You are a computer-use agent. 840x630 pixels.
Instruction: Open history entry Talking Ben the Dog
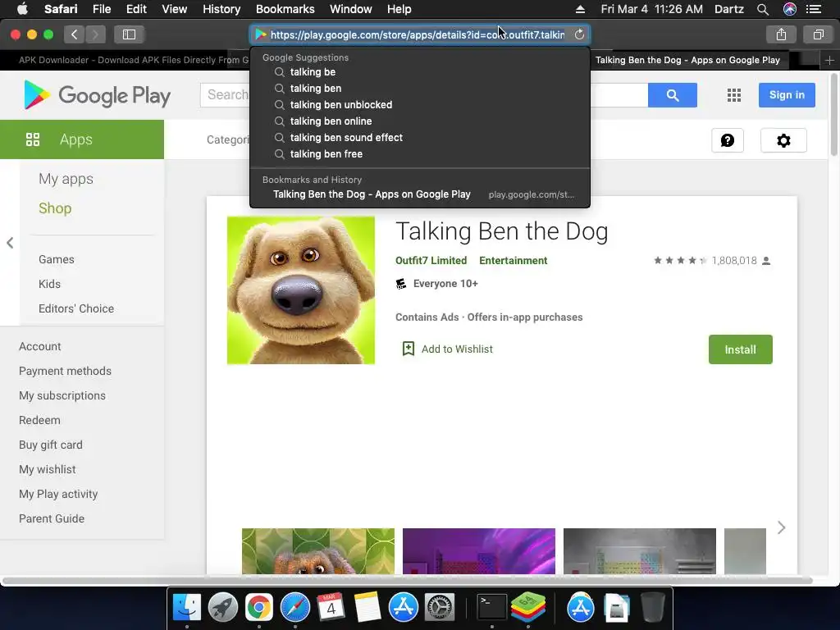tap(420, 194)
